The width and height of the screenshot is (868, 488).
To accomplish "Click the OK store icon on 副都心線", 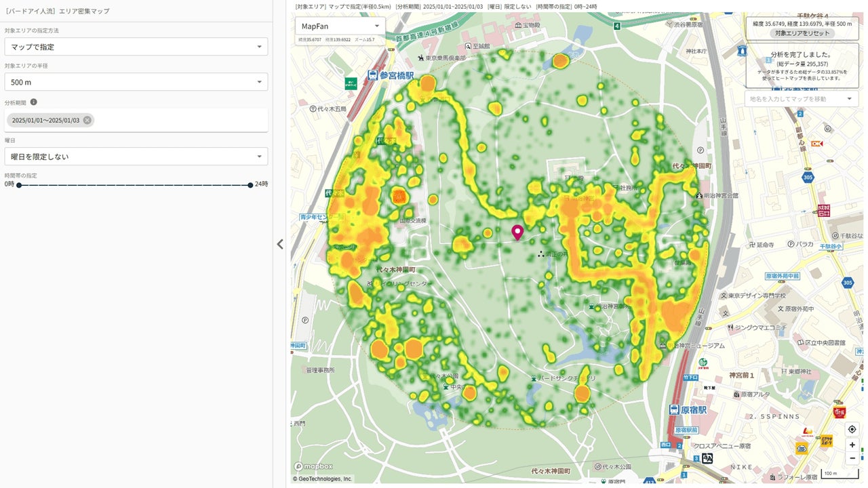I will (x=816, y=144).
